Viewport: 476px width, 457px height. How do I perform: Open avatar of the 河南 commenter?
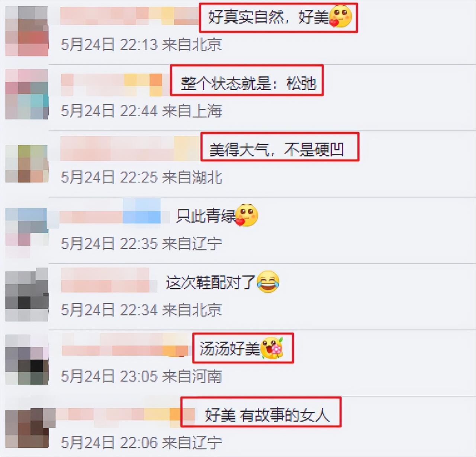(x=27, y=360)
